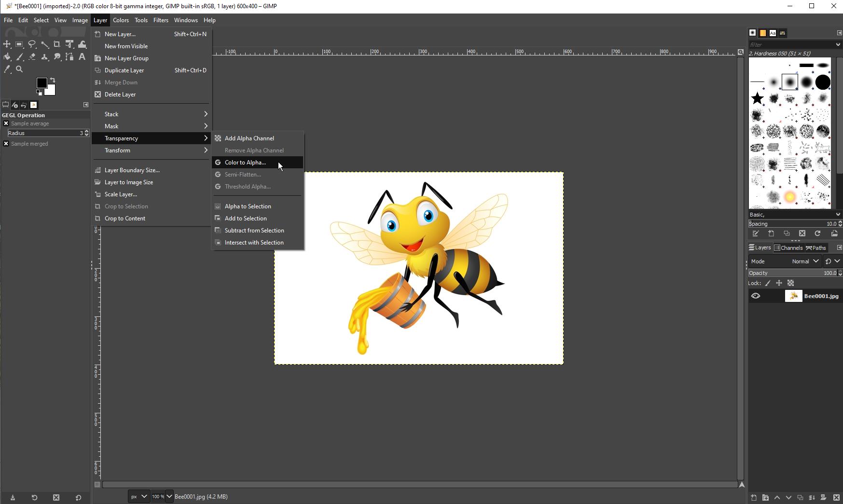Click Alpha to Selection
The width and height of the screenshot is (843, 504).
pyautogui.click(x=248, y=206)
